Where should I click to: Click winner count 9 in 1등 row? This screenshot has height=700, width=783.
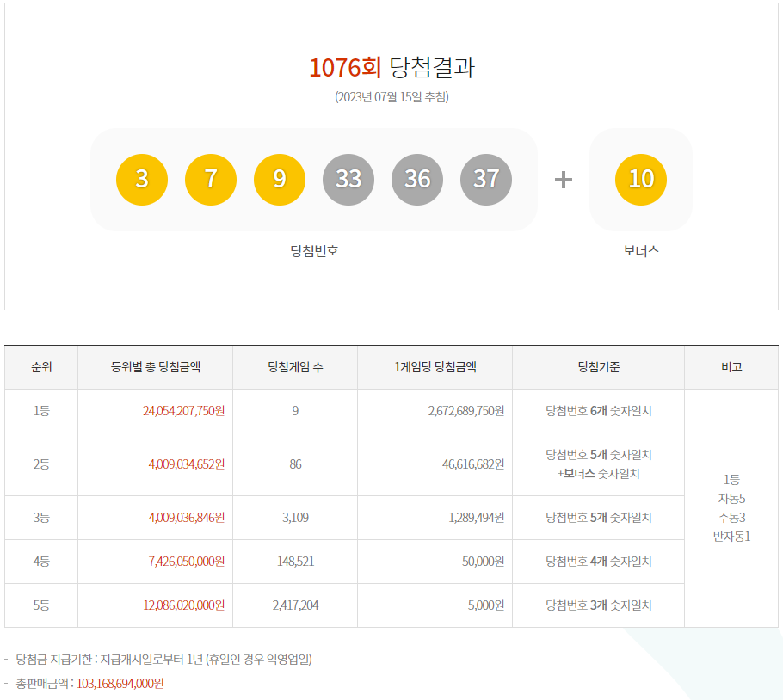tap(295, 411)
